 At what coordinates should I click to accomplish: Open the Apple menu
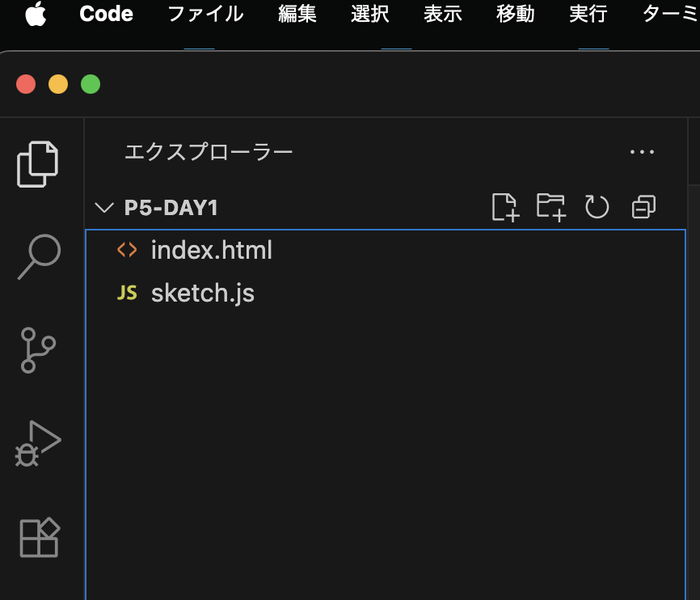point(36,15)
